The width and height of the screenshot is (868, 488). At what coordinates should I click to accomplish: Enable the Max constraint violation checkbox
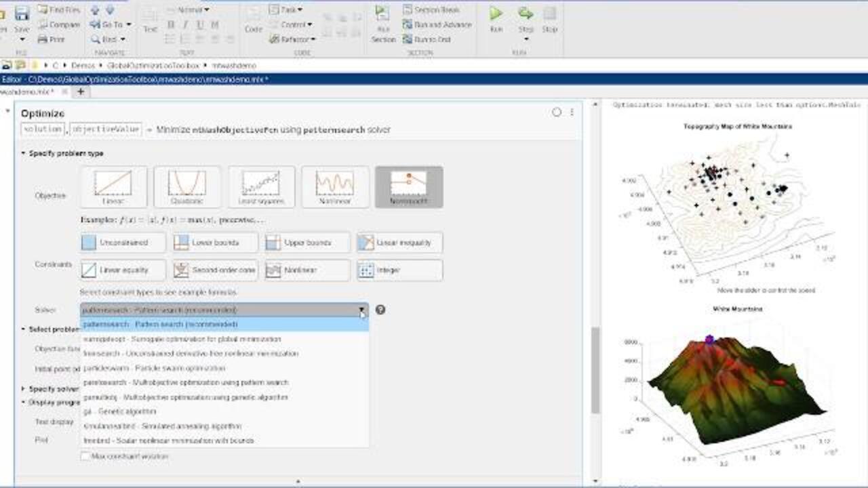85,457
